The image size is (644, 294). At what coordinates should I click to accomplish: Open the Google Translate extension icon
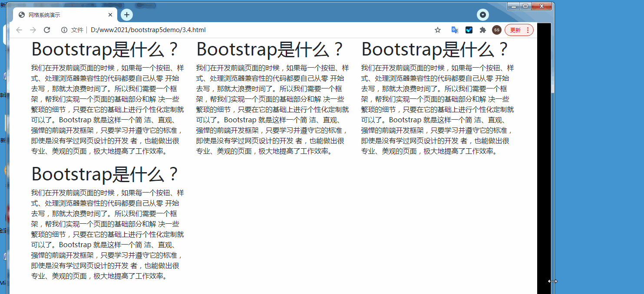click(454, 29)
